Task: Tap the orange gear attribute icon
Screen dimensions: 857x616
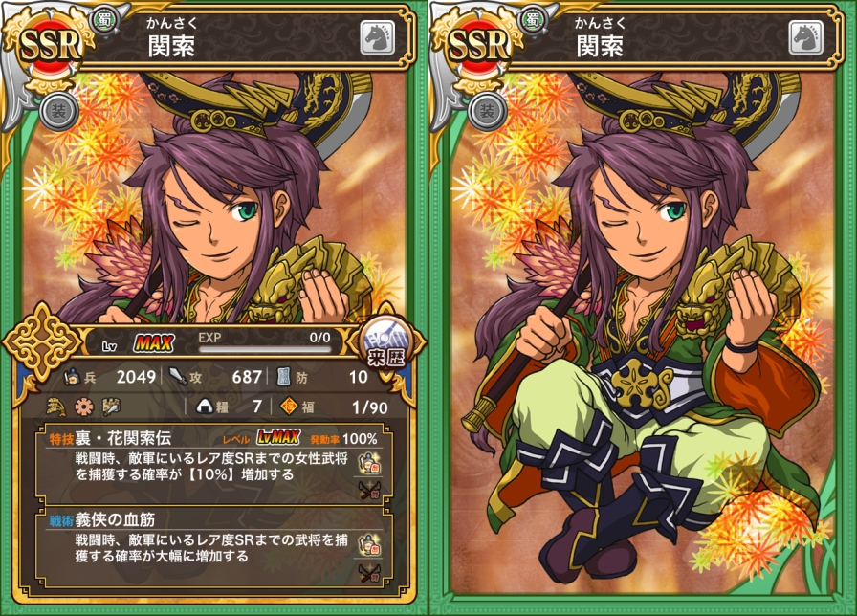Action: tap(84, 407)
